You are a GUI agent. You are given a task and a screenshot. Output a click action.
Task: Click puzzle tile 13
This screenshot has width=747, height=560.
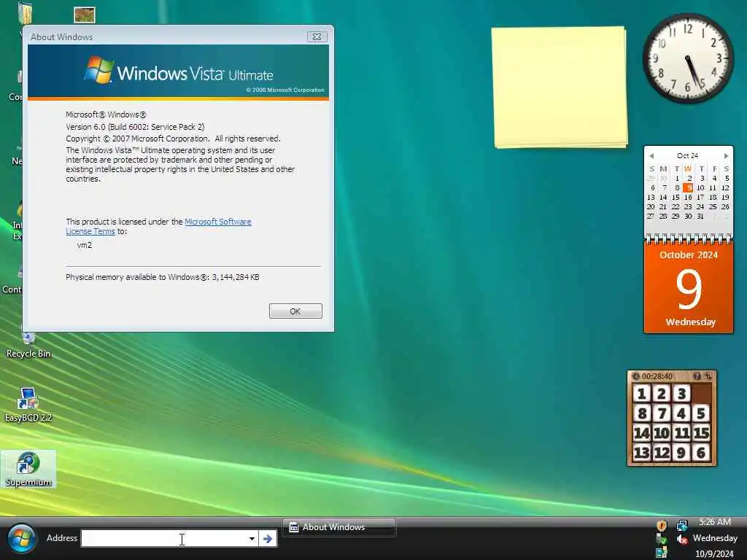pyautogui.click(x=642, y=452)
